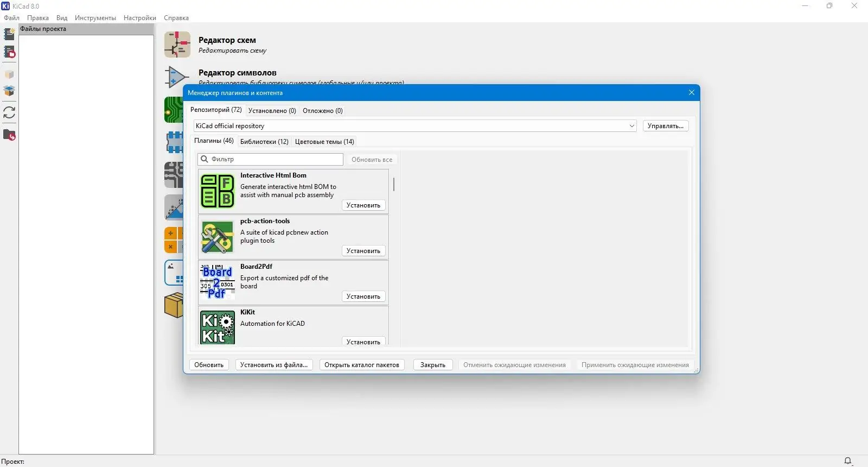Click the Управлять... button

(666, 126)
